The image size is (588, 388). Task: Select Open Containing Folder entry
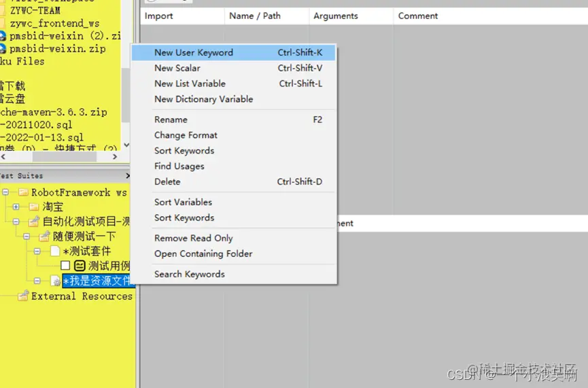(233, 253)
